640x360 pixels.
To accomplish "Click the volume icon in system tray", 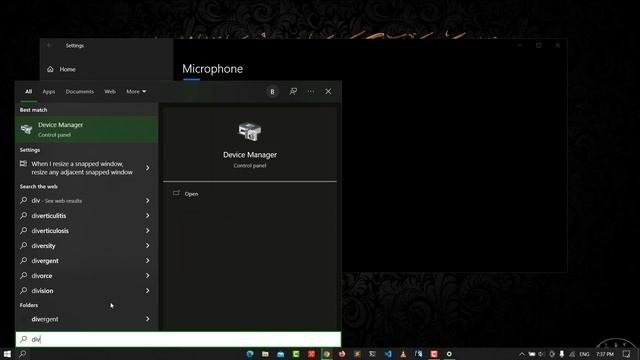I will (542, 354).
